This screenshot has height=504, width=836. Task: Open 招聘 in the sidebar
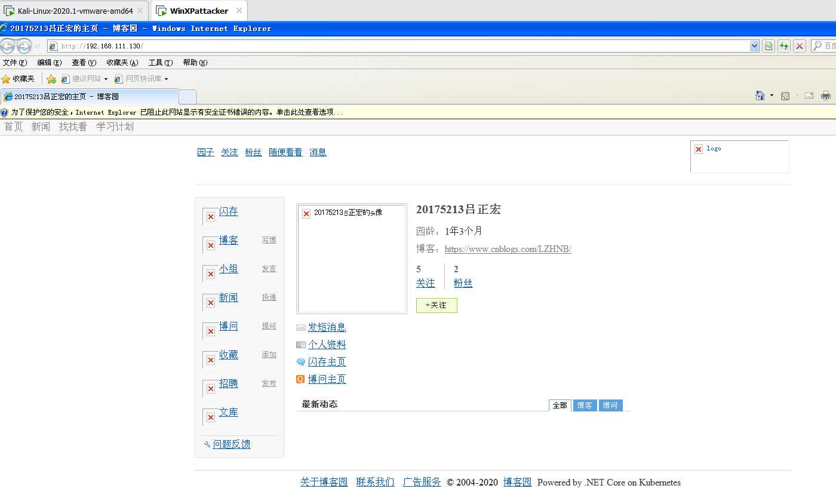(229, 383)
